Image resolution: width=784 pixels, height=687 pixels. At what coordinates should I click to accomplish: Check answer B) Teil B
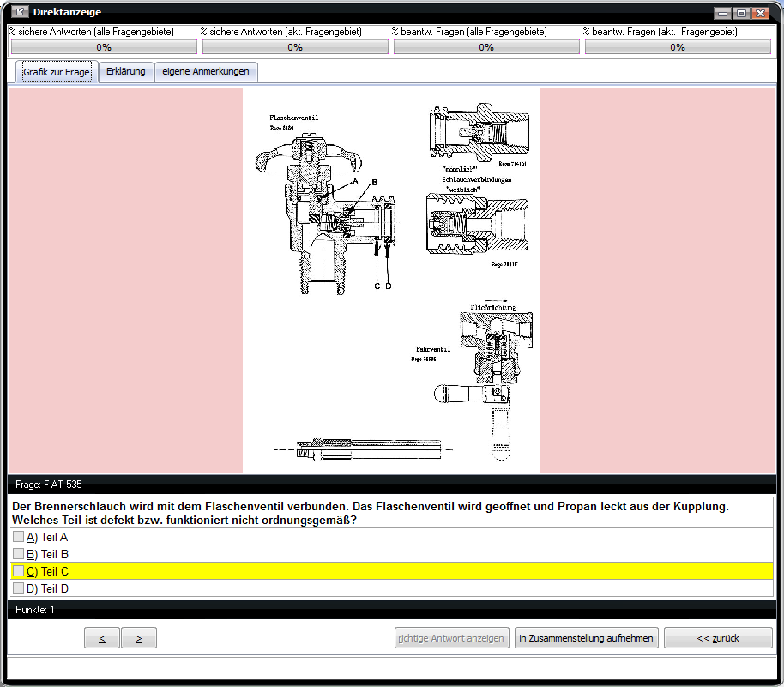[x=19, y=553]
